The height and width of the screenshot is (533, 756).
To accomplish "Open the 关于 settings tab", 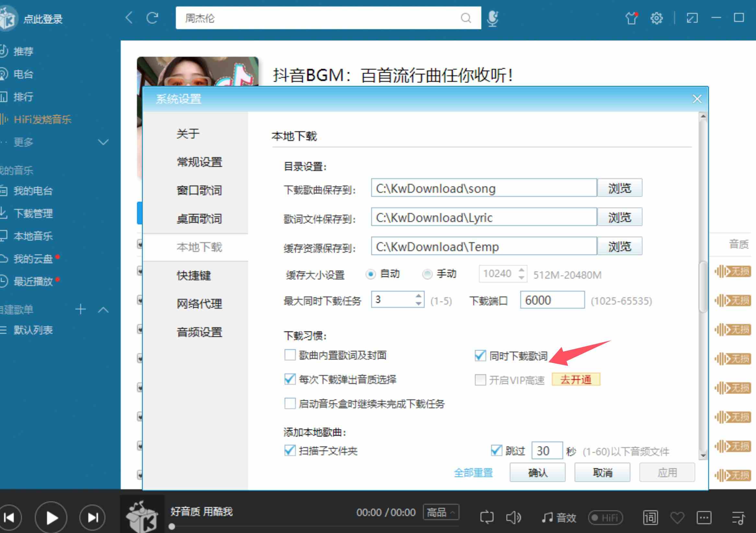I will [188, 134].
